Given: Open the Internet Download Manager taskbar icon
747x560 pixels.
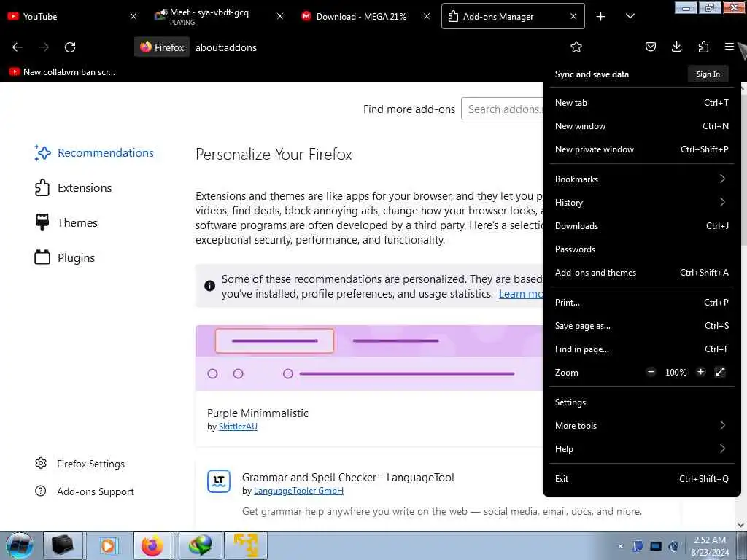Looking at the screenshot, I should pyautogui.click(x=200, y=545).
